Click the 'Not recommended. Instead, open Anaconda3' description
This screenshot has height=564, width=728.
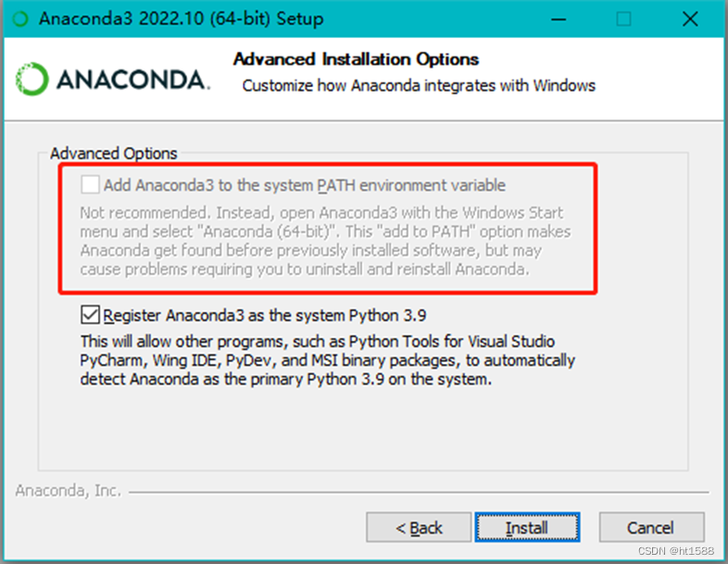pyautogui.click(x=325, y=241)
